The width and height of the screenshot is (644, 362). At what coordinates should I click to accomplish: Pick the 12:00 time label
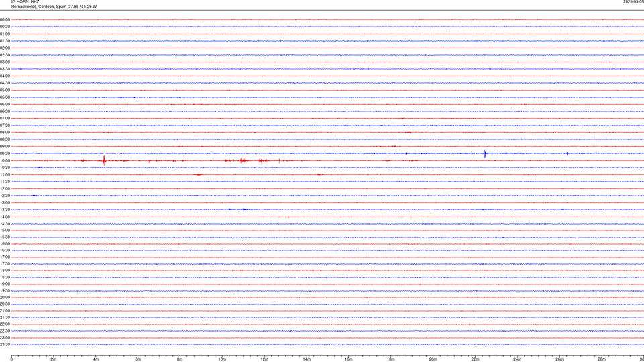5,189
